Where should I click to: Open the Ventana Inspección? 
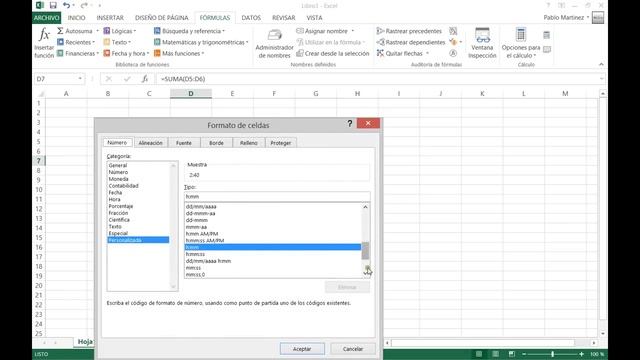click(x=482, y=43)
